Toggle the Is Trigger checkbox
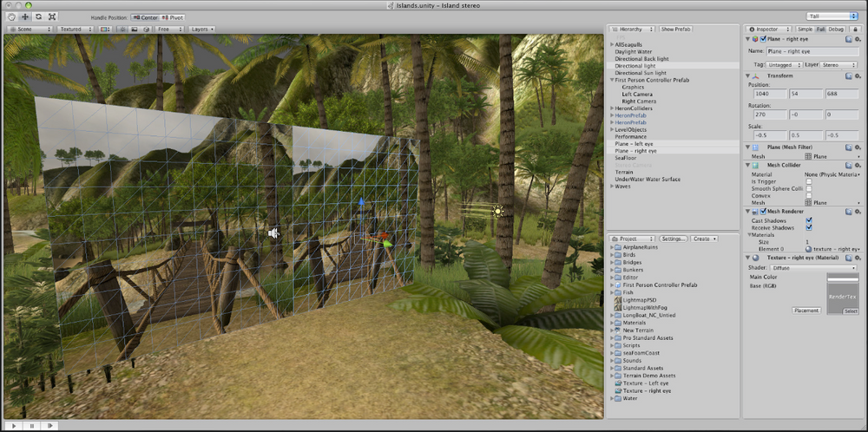868x432 pixels. 809,181
